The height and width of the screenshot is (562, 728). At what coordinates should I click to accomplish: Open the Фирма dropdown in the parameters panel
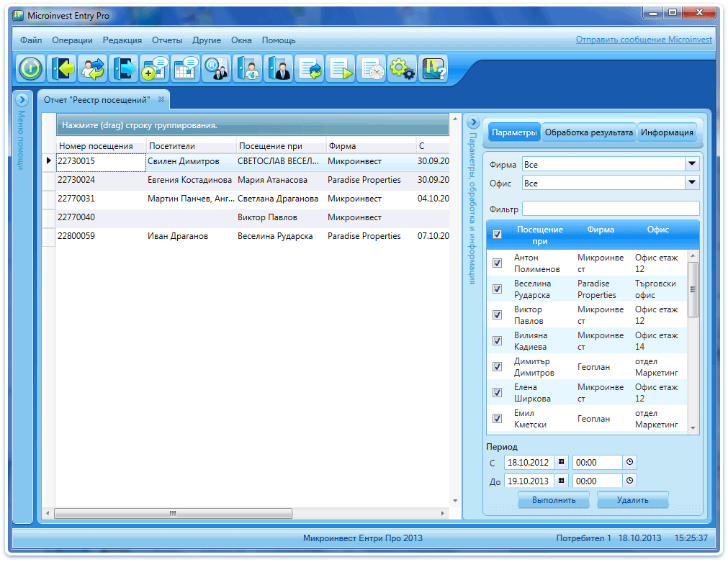692,164
